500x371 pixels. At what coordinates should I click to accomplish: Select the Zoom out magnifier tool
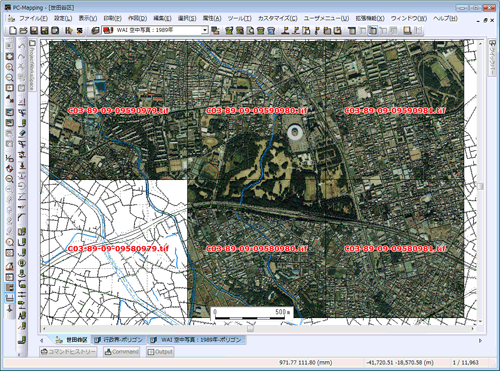(x=9, y=78)
